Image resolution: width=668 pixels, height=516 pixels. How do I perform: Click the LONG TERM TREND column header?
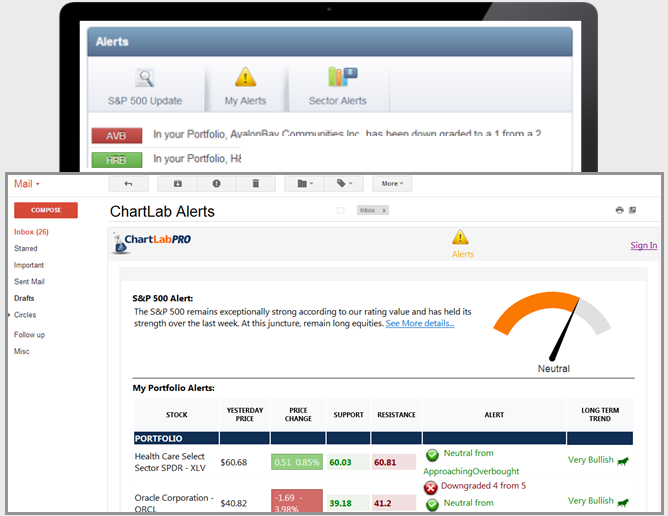tap(600, 415)
